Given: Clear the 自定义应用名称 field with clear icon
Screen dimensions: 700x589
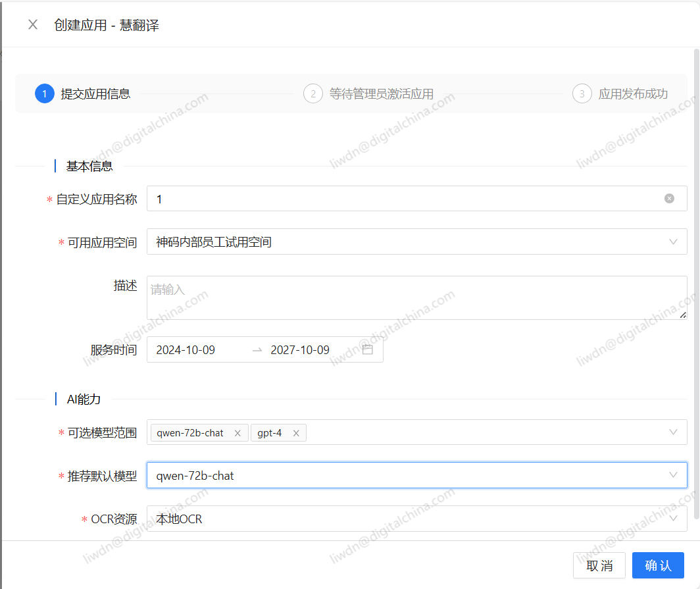Looking at the screenshot, I should coord(669,199).
